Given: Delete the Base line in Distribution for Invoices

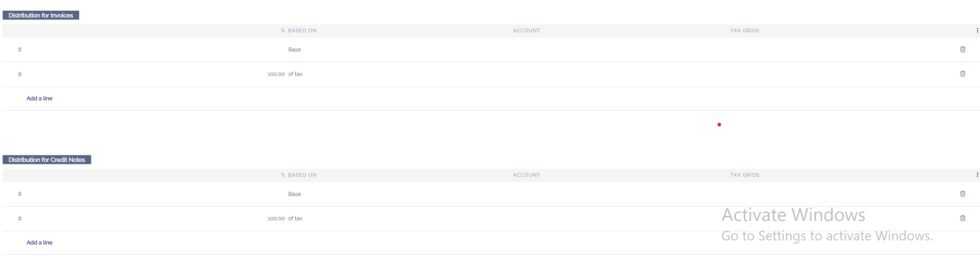Looking at the screenshot, I should pos(963,49).
